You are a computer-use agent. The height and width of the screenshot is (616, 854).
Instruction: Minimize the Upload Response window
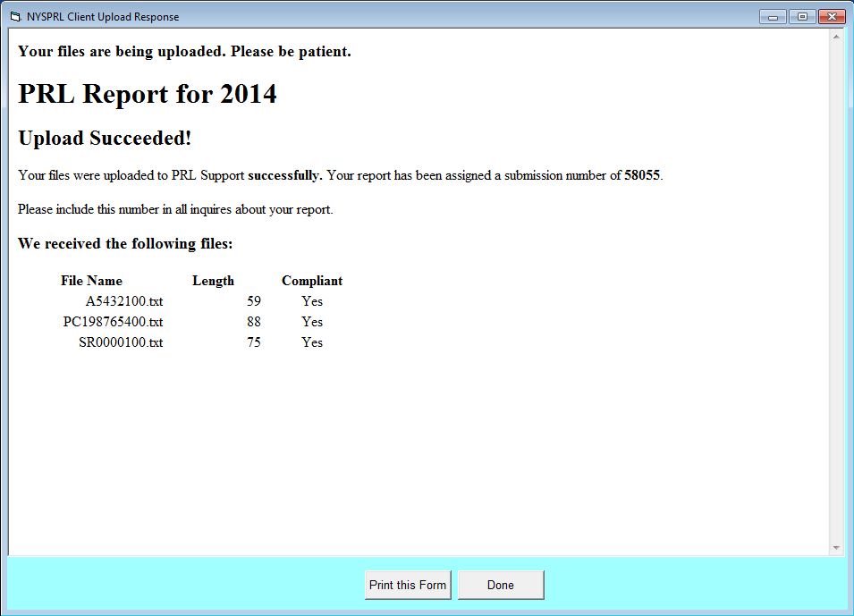point(773,16)
